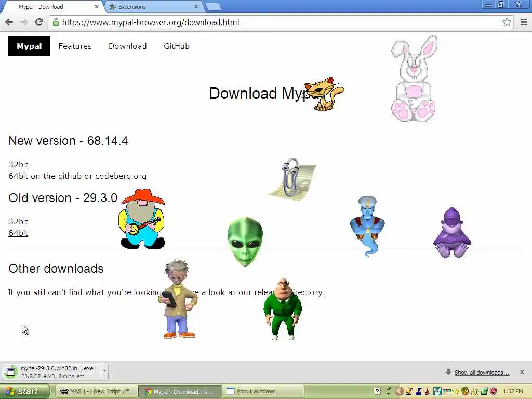Close the Mypal - Download tab
Image resolution: width=532 pixels, height=399 pixels.
[96, 7]
